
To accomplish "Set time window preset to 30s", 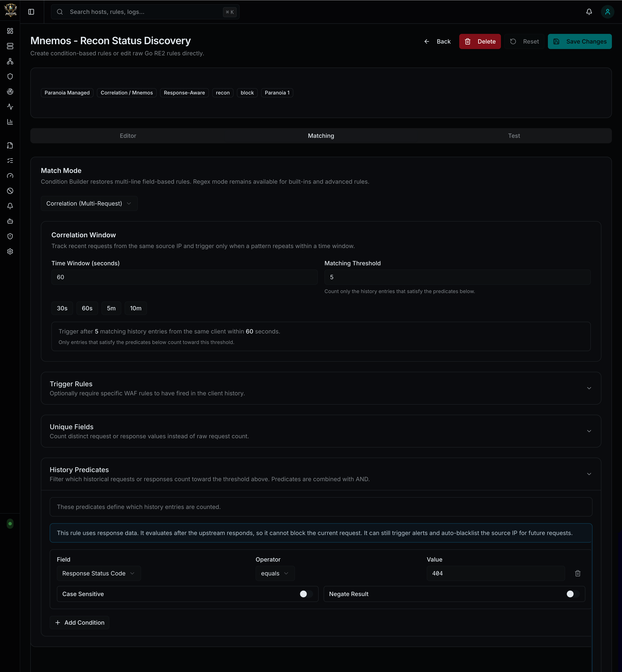I will pyautogui.click(x=62, y=308).
